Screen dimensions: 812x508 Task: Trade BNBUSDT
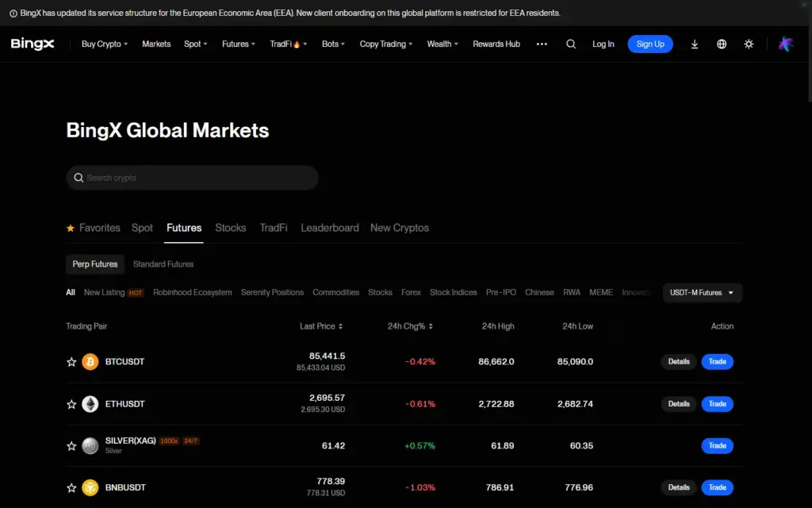(x=717, y=488)
